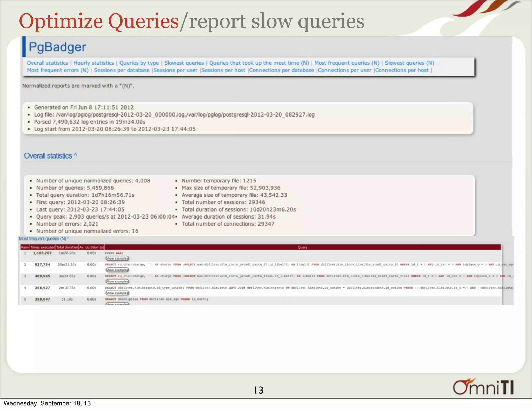Click the Query column header
Screen dimensions: 532x409
pos(303,247)
